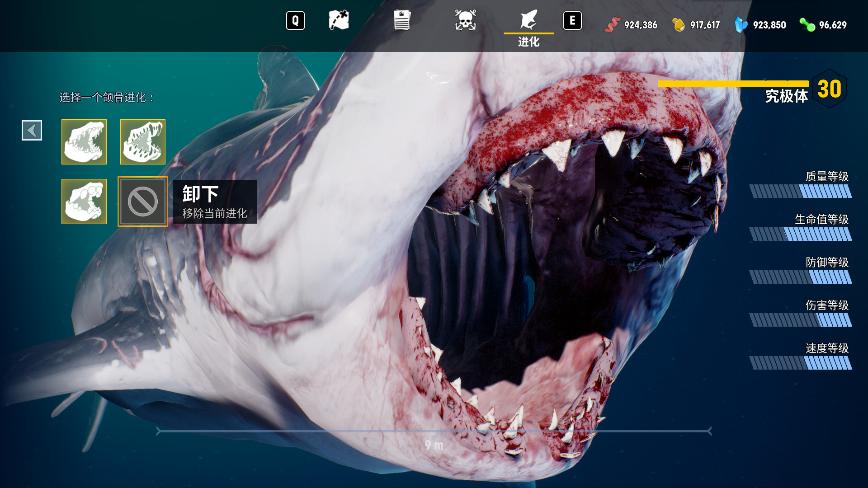Click the 923,850 resource value
Viewport: 868px width, 488px height.
click(x=769, y=25)
